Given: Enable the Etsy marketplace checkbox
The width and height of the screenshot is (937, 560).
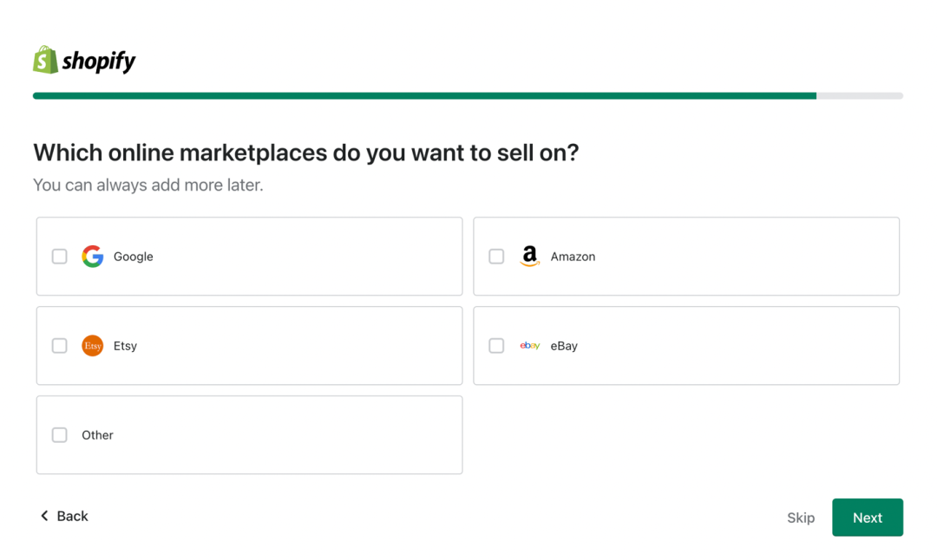Looking at the screenshot, I should tap(59, 345).
